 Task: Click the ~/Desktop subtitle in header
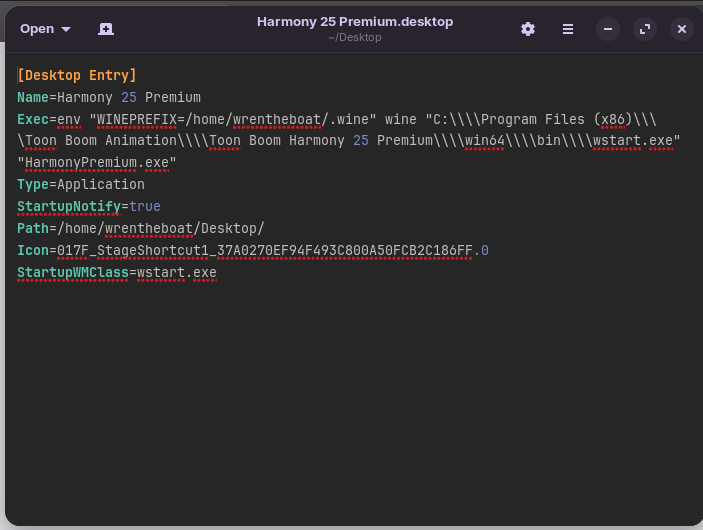[354, 37]
